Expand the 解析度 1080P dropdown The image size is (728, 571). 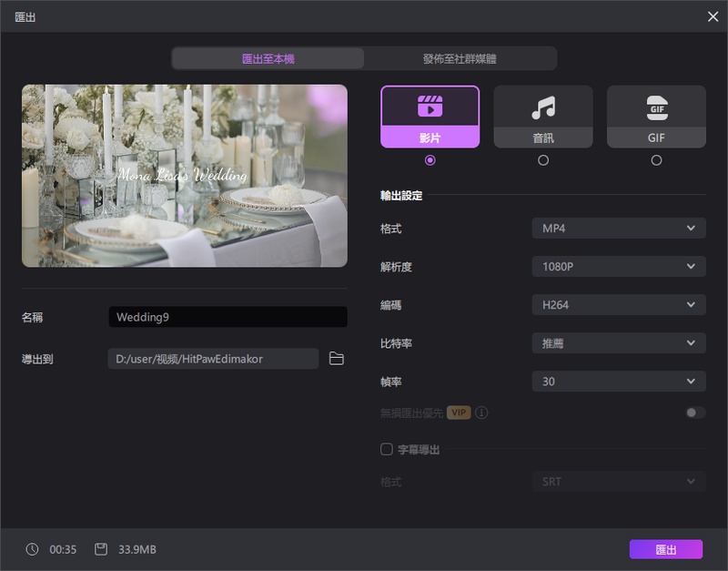pos(619,266)
